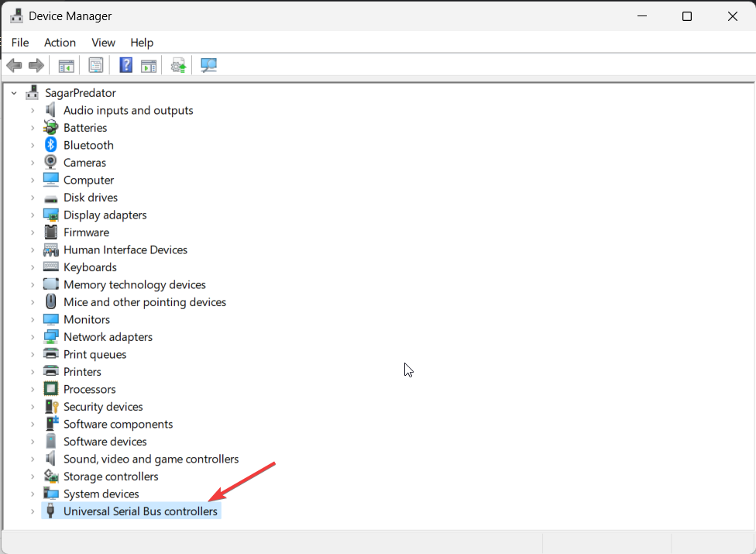Click the Security devices key icon
The width and height of the screenshot is (756, 554).
point(51,406)
